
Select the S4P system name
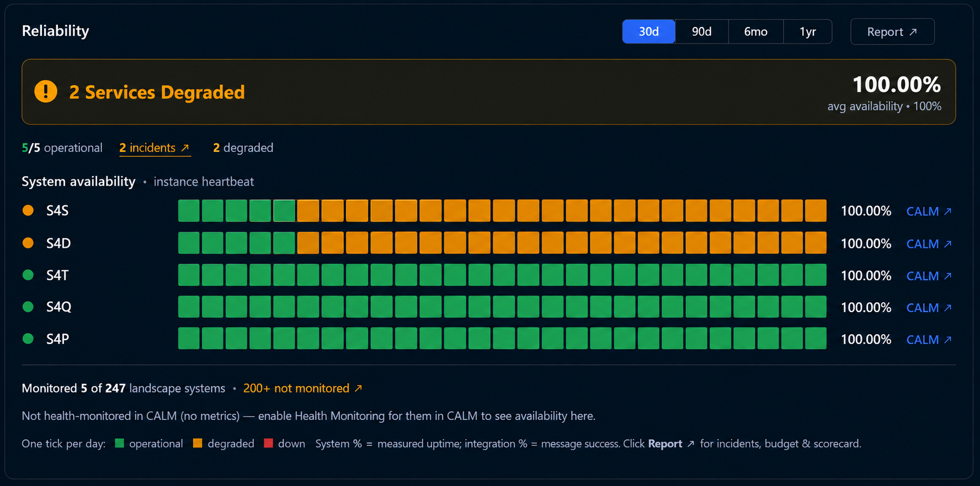(58, 339)
